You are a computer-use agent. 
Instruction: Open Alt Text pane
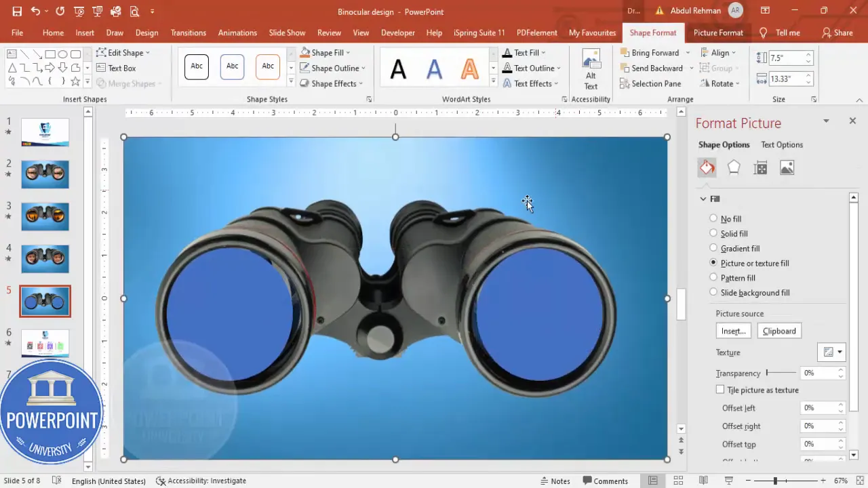pyautogui.click(x=591, y=69)
